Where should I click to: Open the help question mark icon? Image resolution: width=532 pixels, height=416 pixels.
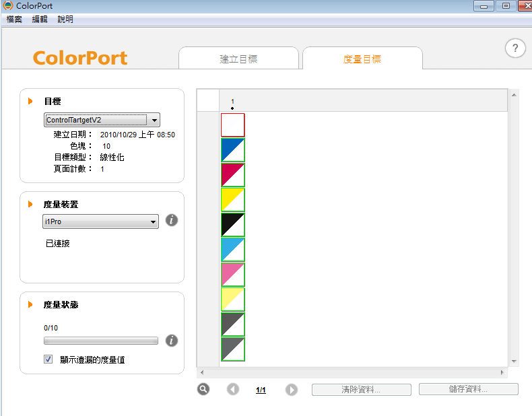515,48
